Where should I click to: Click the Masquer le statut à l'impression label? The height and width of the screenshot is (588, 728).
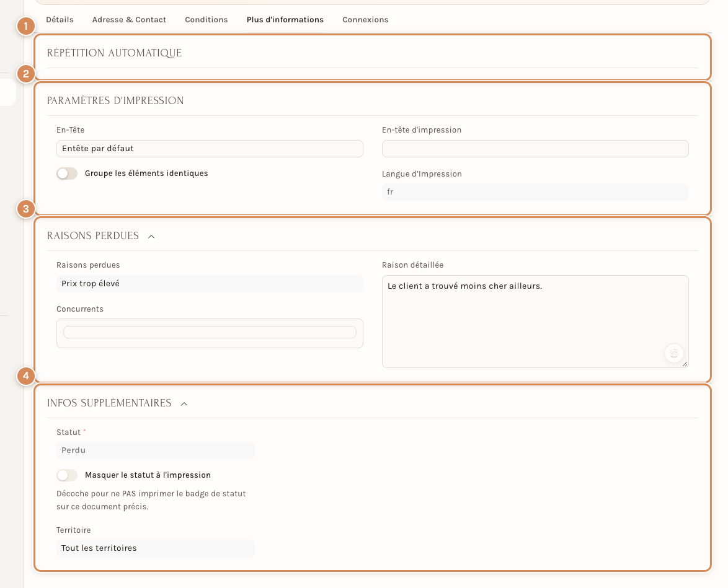(x=148, y=475)
